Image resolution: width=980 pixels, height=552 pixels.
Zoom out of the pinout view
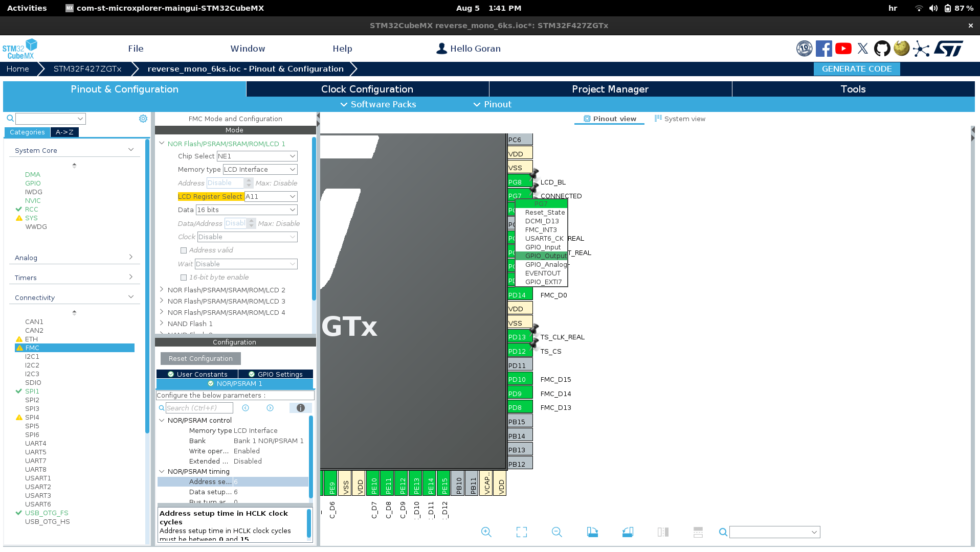tap(557, 532)
